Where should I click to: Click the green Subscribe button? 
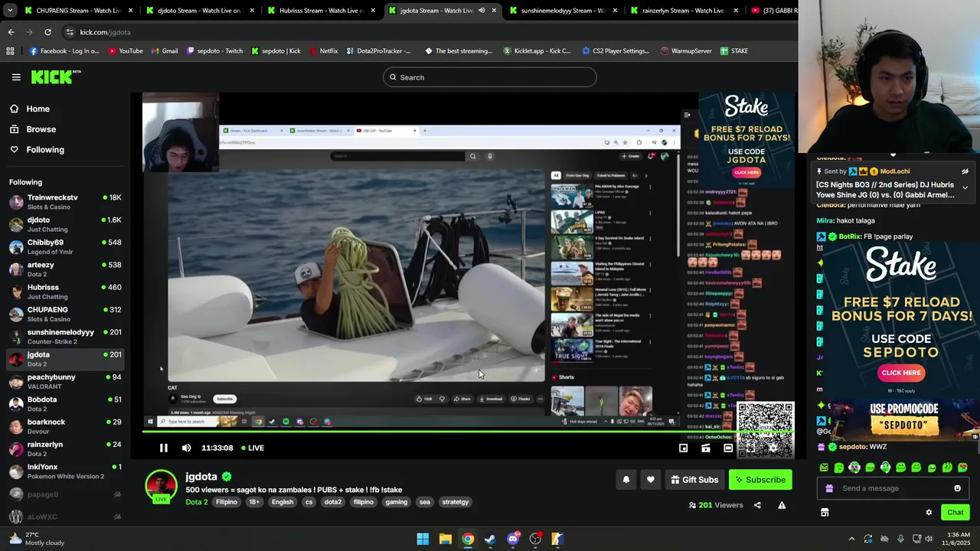[760, 480]
